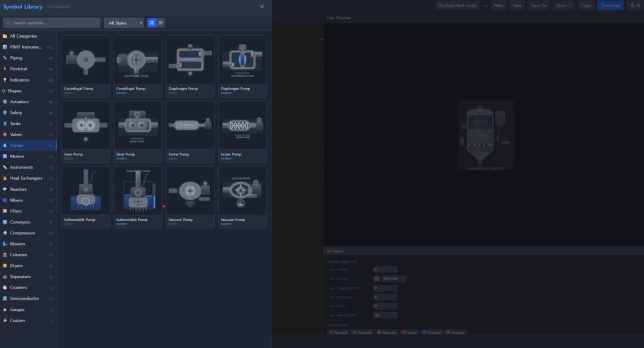Viewport: 644px width, 348px height.
Task: Pick the classic Vacuum Pump symbol
Action: [x=190, y=197]
